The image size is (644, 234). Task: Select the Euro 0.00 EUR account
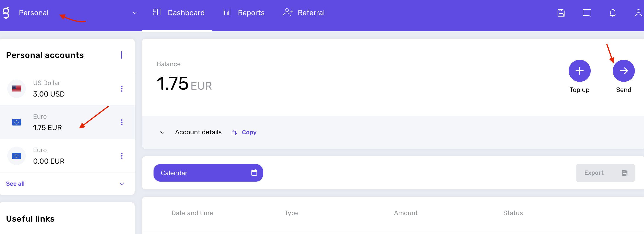[67, 156]
